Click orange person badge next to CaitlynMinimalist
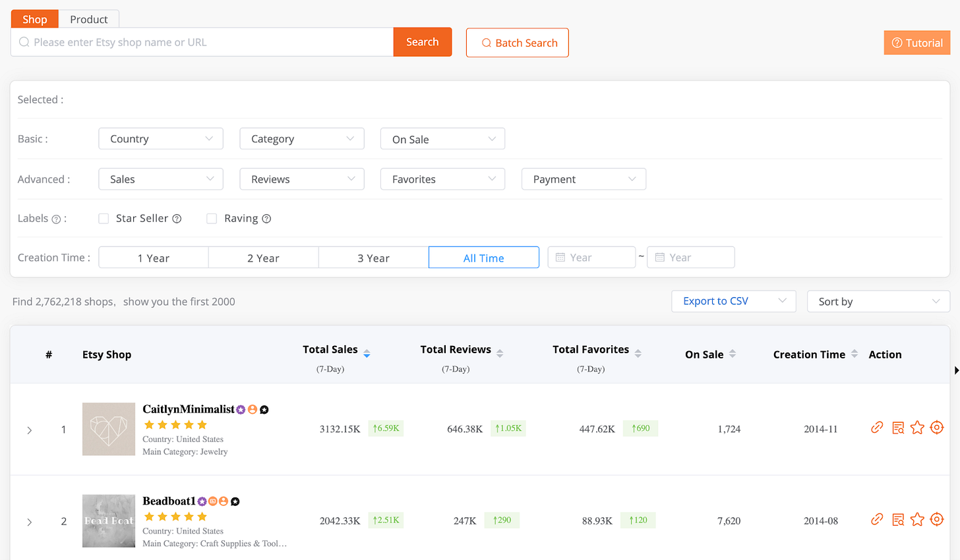The image size is (960, 560). point(253,410)
